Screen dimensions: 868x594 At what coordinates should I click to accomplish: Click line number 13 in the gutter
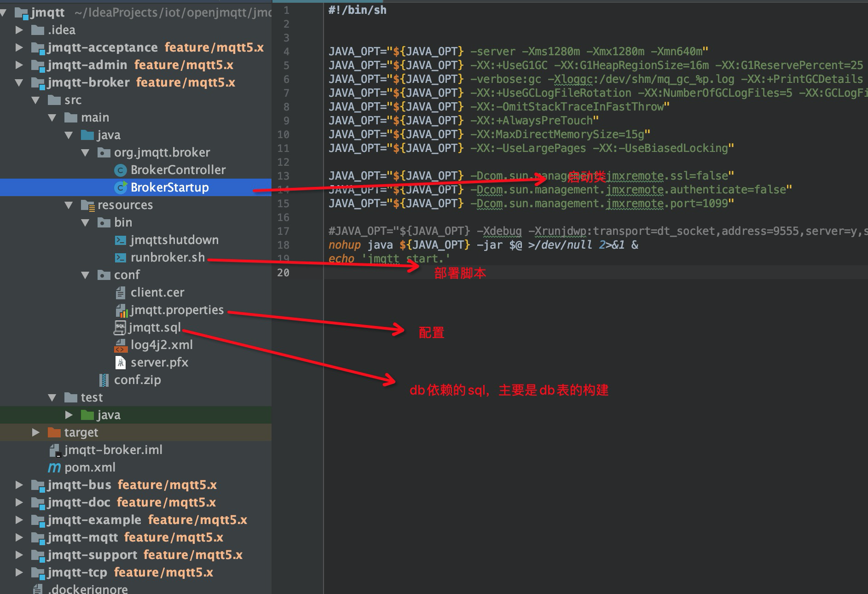[x=283, y=176]
